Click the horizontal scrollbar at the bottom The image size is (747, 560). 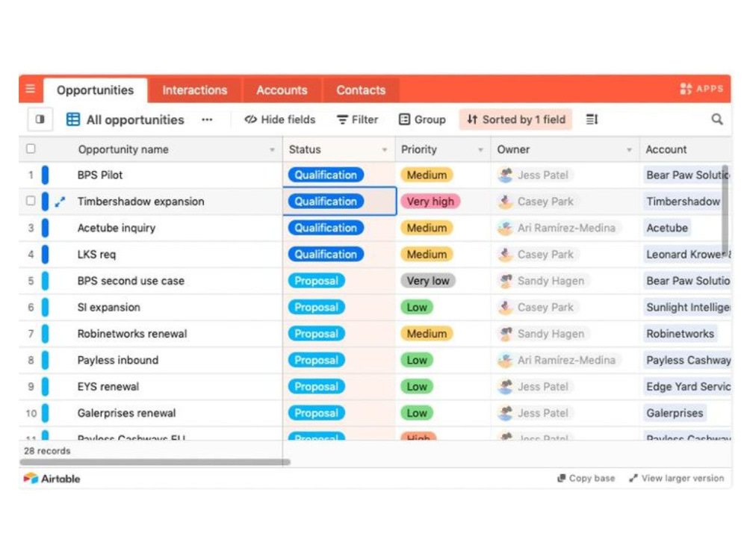click(155, 462)
